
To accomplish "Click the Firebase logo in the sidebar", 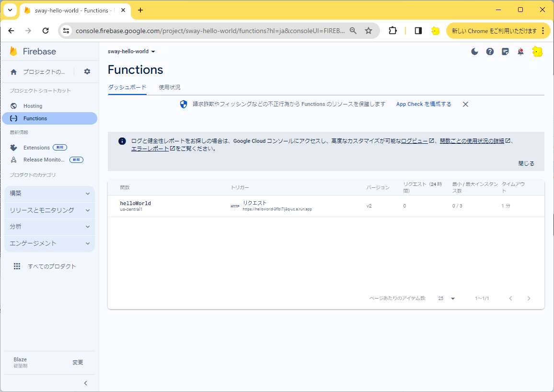I will (33, 51).
